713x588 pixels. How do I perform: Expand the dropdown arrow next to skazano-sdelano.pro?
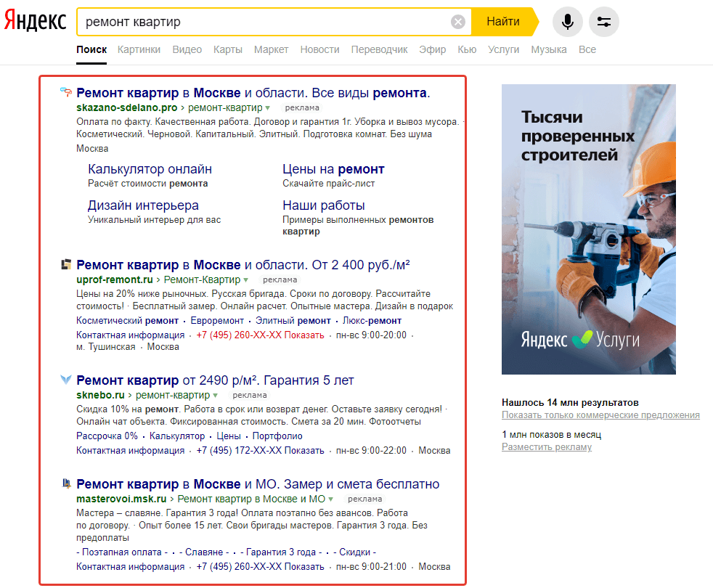coord(268,108)
